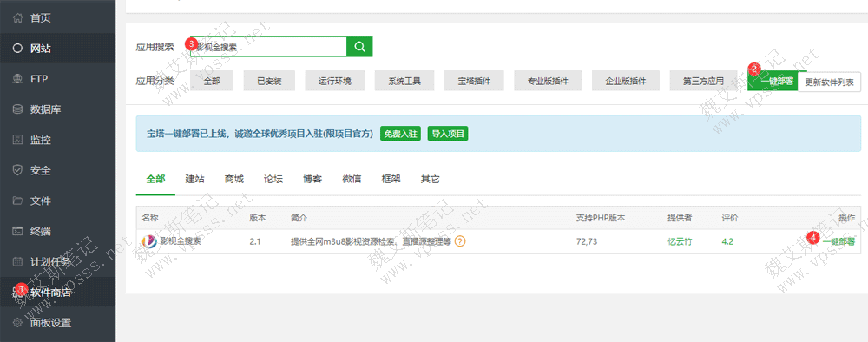
Task: Click the 更新软件列表 button
Action: tap(829, 82)
